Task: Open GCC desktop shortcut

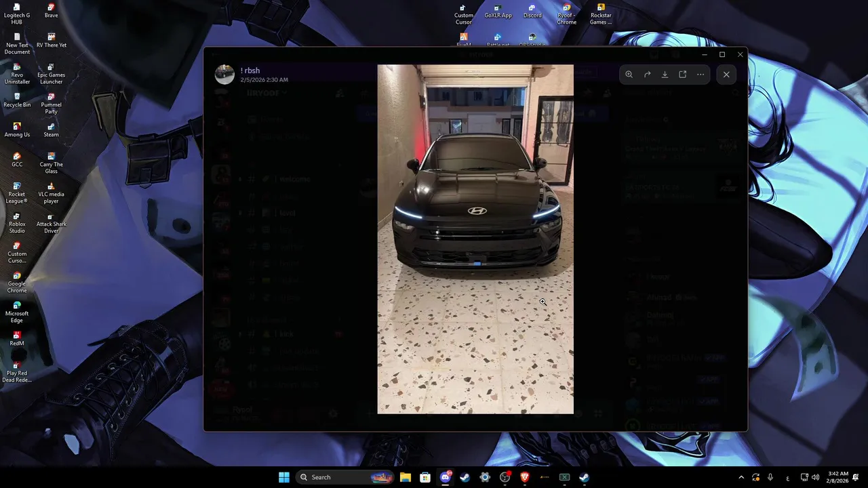Action: click(x=17, y=160)
